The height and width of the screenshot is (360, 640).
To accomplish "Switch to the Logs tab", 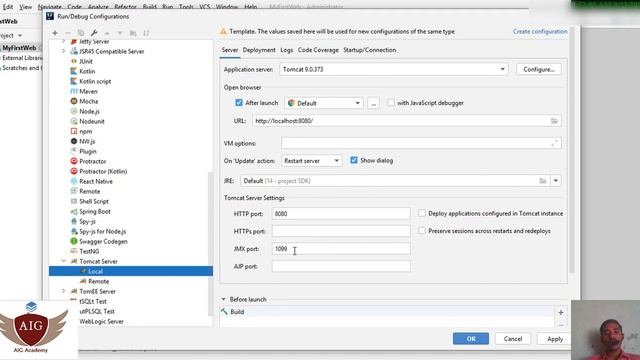I will pyautogui.click(x=287, y=50).
